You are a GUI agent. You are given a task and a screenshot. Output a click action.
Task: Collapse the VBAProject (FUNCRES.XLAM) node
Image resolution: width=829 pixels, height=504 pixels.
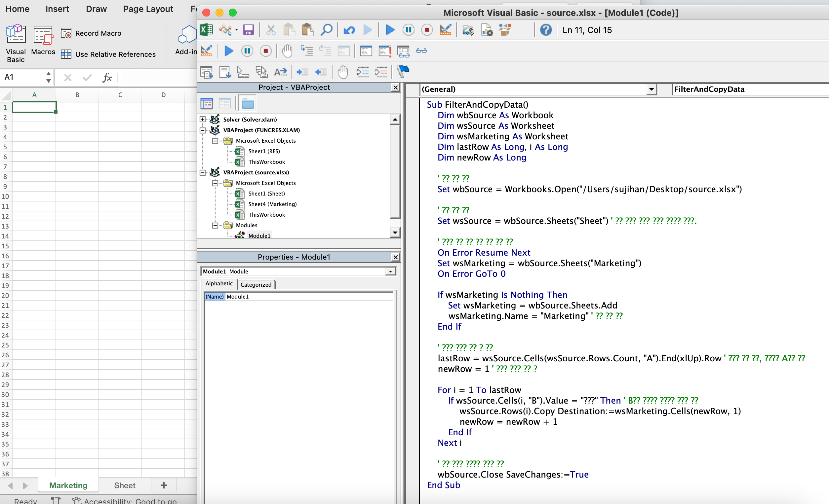coord(203,130)
